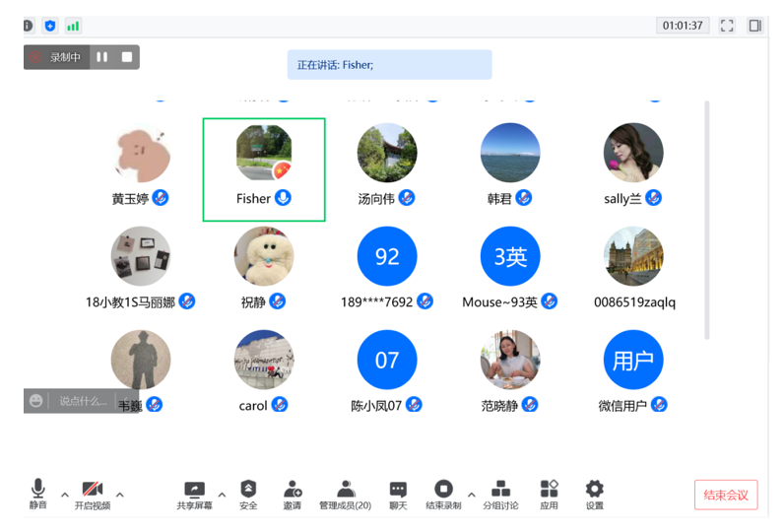Click Fisher's active microphone icon
Screen dimensions: 784x532
tap(283, 198)
